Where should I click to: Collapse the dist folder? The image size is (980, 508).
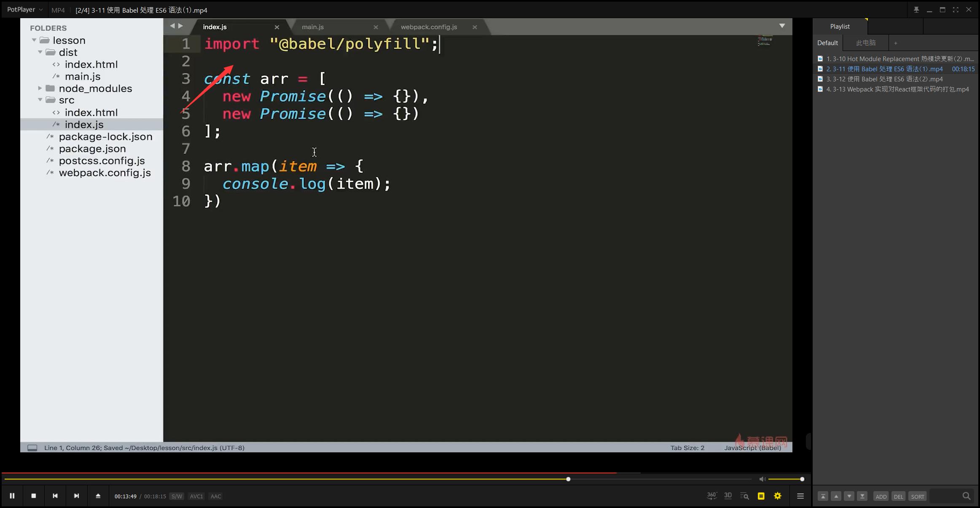[40, 52]
